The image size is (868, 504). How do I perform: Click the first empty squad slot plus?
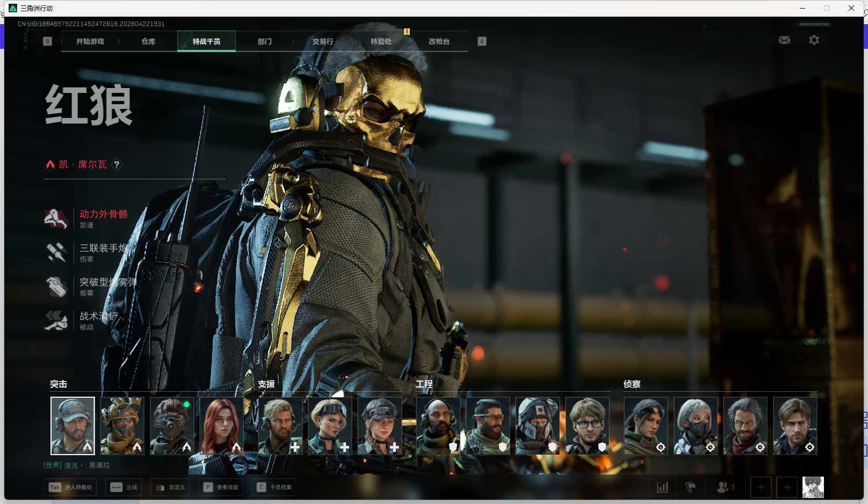click(761, 487)
